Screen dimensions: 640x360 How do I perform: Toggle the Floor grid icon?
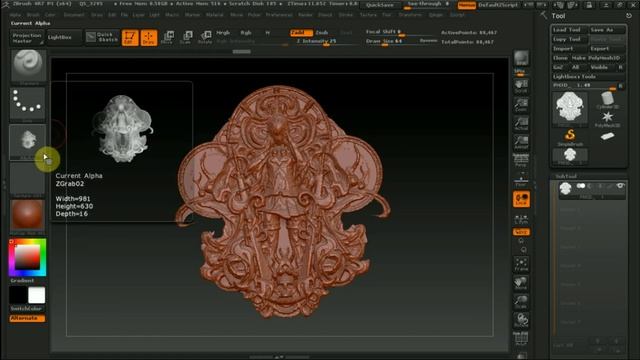click(x=521, y=180)
